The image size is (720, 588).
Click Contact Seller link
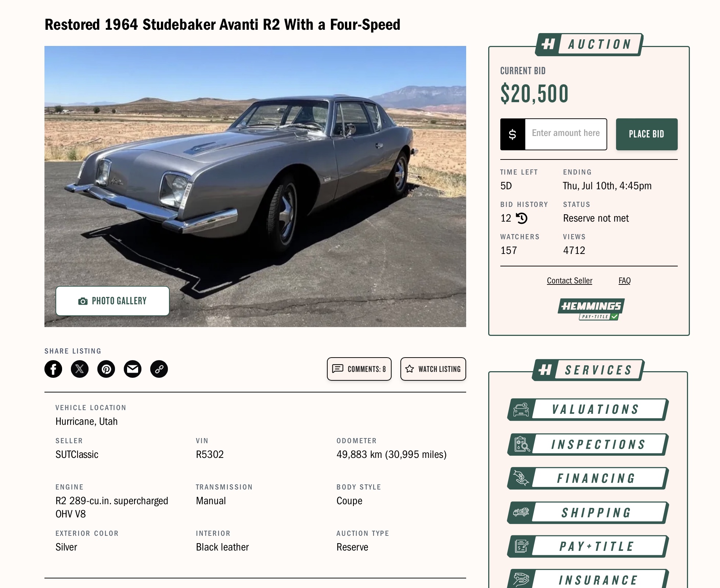(x=569, y=281)
